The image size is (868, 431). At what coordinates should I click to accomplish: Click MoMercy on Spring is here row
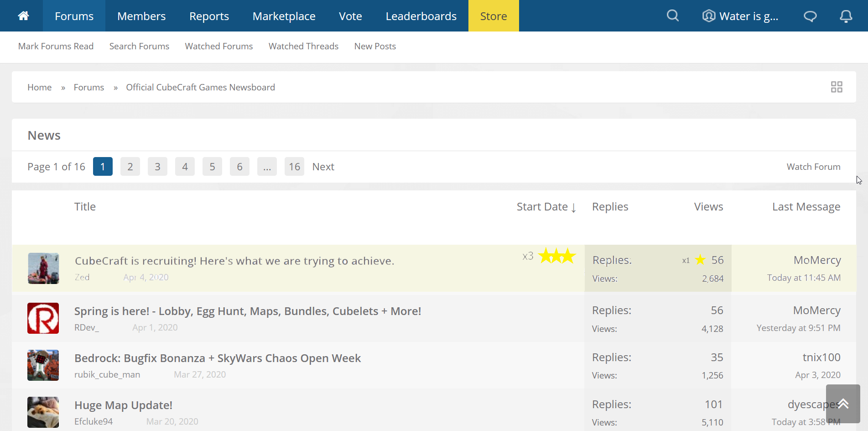pyautogui.click(x=817, y=310)
